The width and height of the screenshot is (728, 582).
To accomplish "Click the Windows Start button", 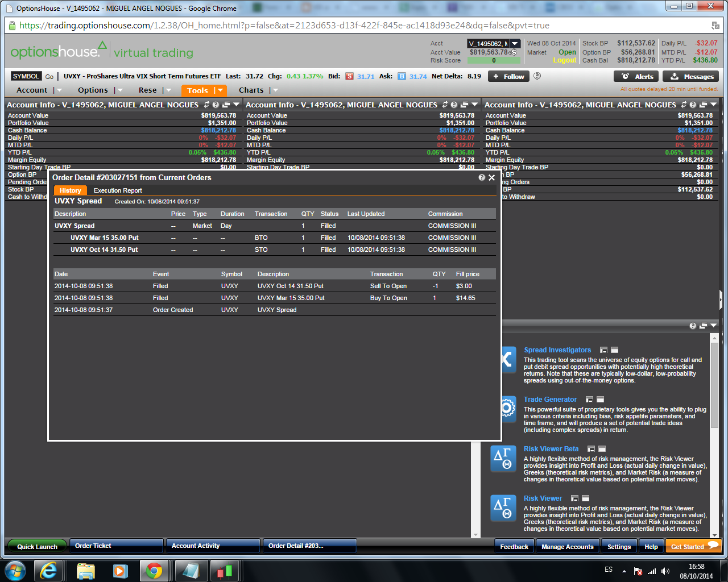I will 15,570.
